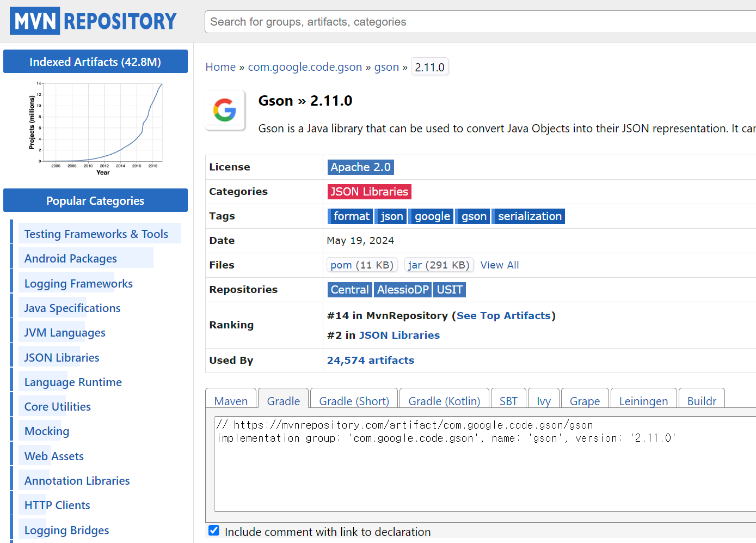
Task: Open Logging Bridges category
Action: click(66, 530)
